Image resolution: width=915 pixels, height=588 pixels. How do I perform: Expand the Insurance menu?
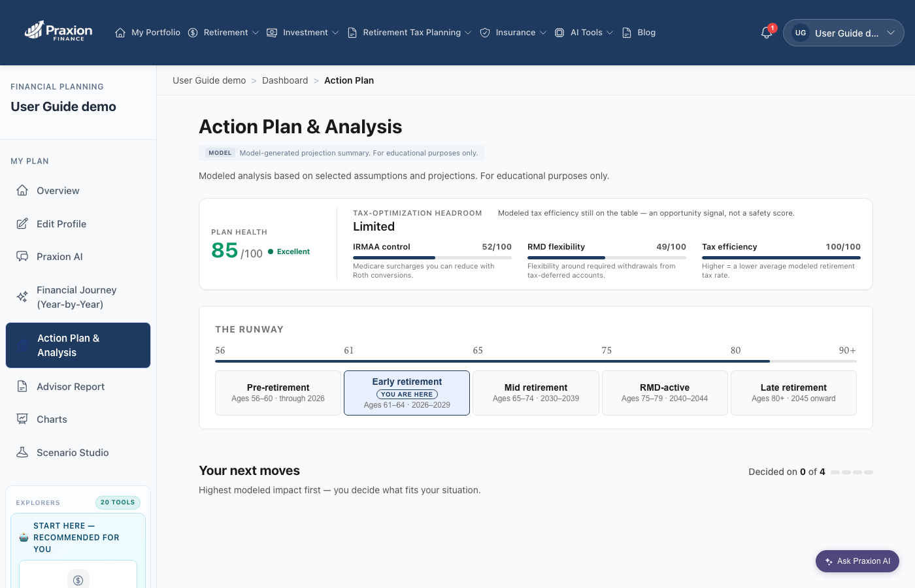coord(513,33)
